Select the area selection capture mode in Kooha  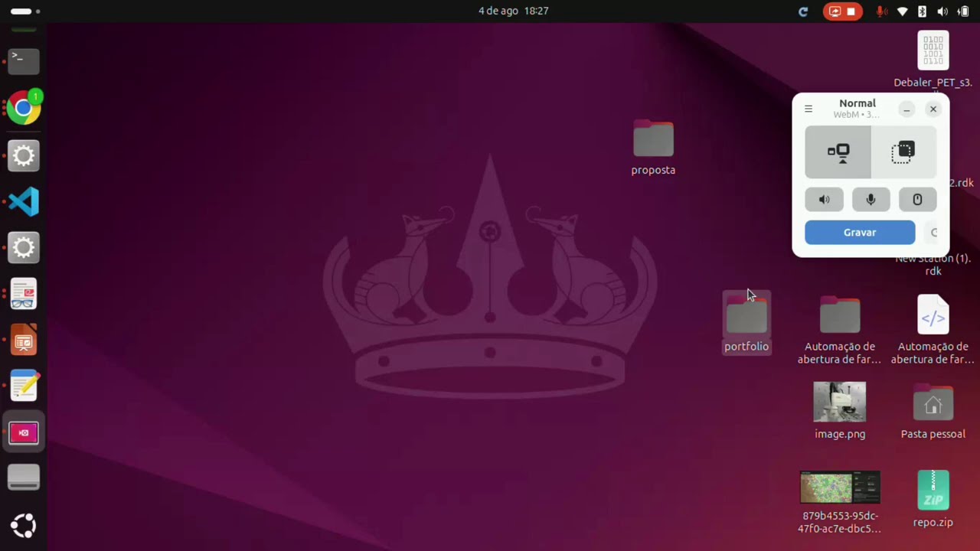(903, 152)
